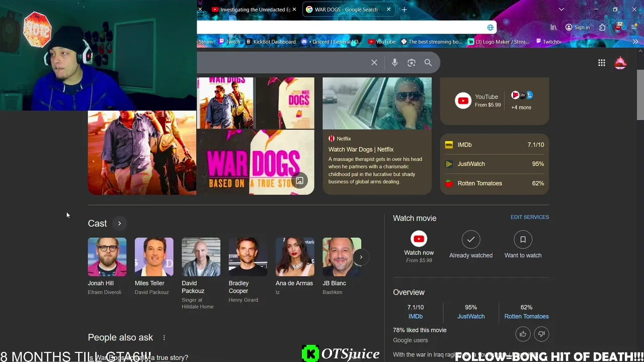
Task: Clear the search box with the X icon
Action: tap(374, 63)
